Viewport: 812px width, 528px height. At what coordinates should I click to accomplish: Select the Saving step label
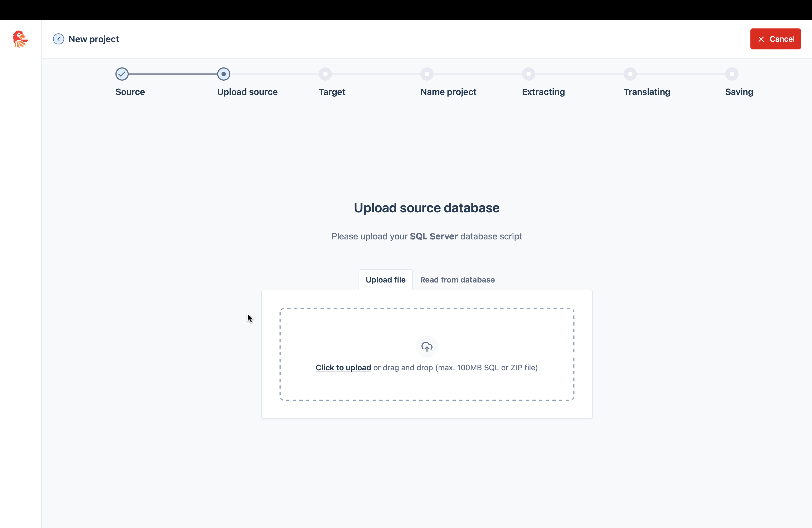pos(739,92)
